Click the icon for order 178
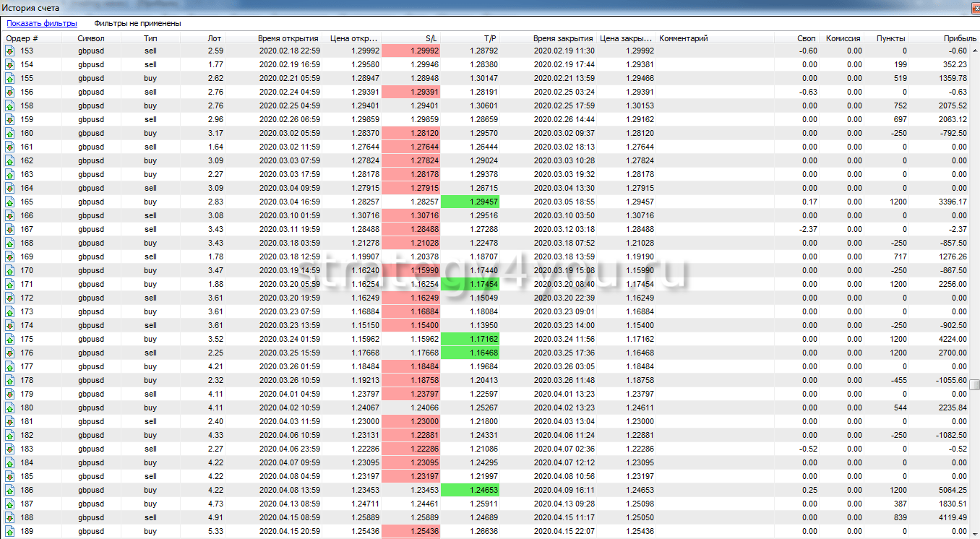The width and height of the screenshot is (980, 539). pyautogui.click(x=10, y=380)
